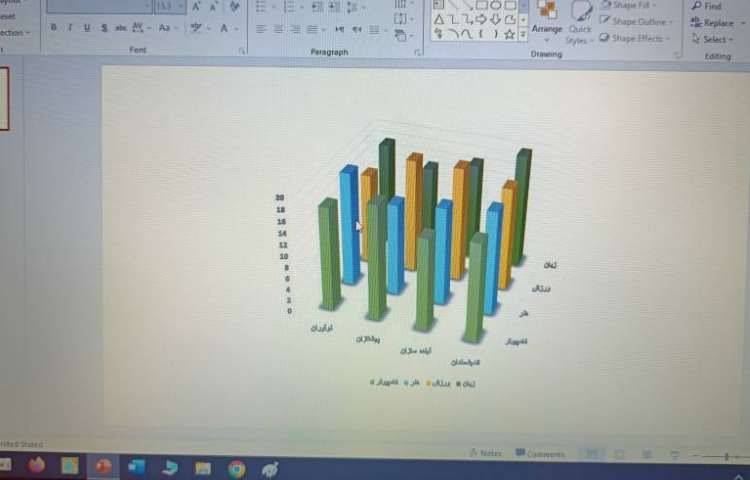Toggle the Comments pane in status bar
750x480 pixels.
point(540,454)
